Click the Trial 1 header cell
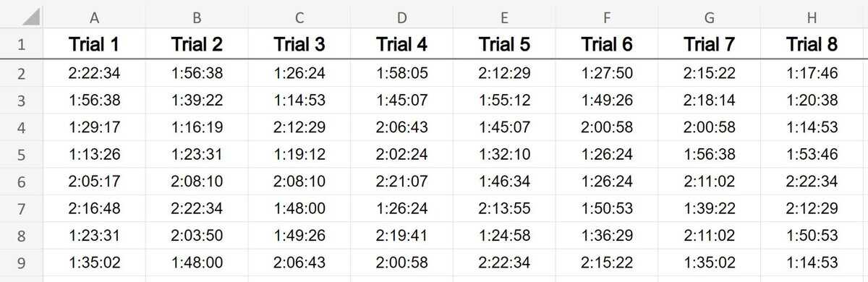This screenshot has height=282, width=868. point(94,45)
